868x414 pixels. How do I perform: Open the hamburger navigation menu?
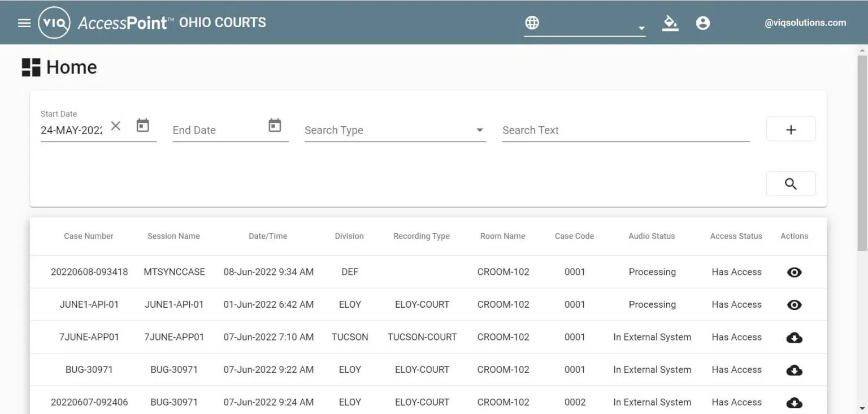(24, 23)
